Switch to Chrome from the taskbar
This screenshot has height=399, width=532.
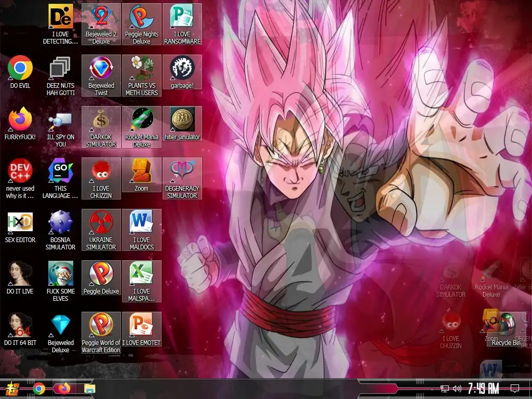pyautogui.click(x=38, y=389)
